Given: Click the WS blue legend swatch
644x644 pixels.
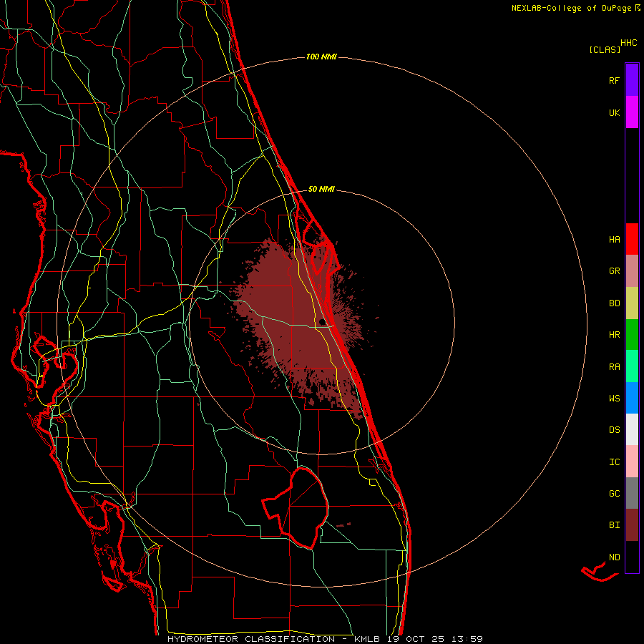Looking at the screenshot, I should tap(632, 398).
